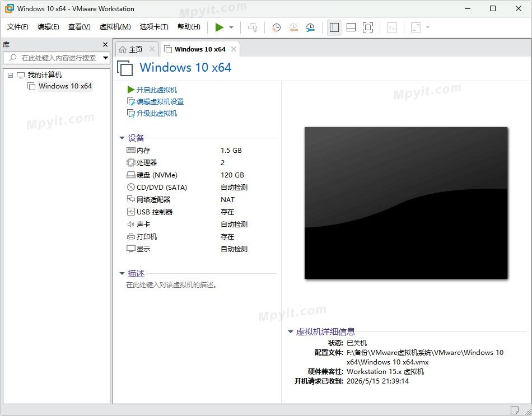532x416 pixels.
Task: Revert to snapshot toolbar icon
Action: click(x=293, y=27)
